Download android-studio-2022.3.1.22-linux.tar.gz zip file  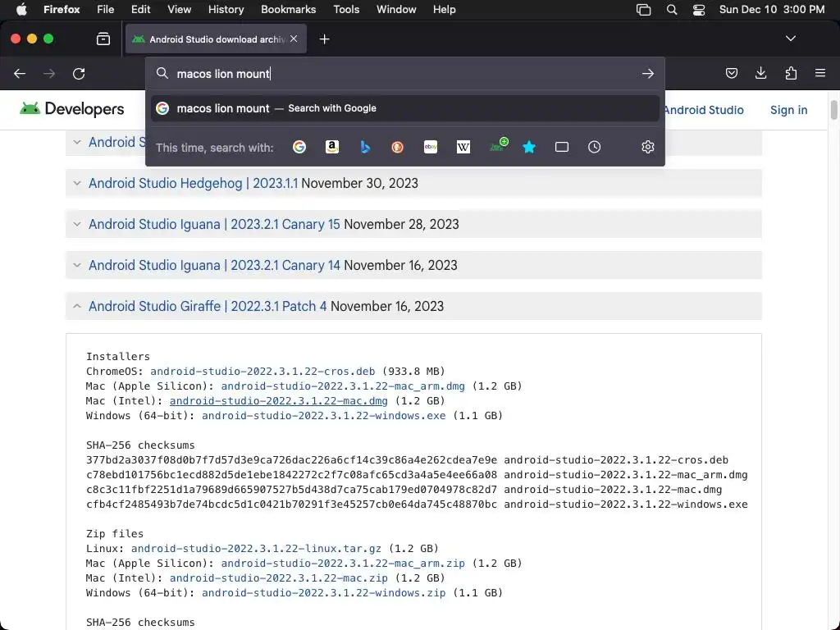point(256,549)
